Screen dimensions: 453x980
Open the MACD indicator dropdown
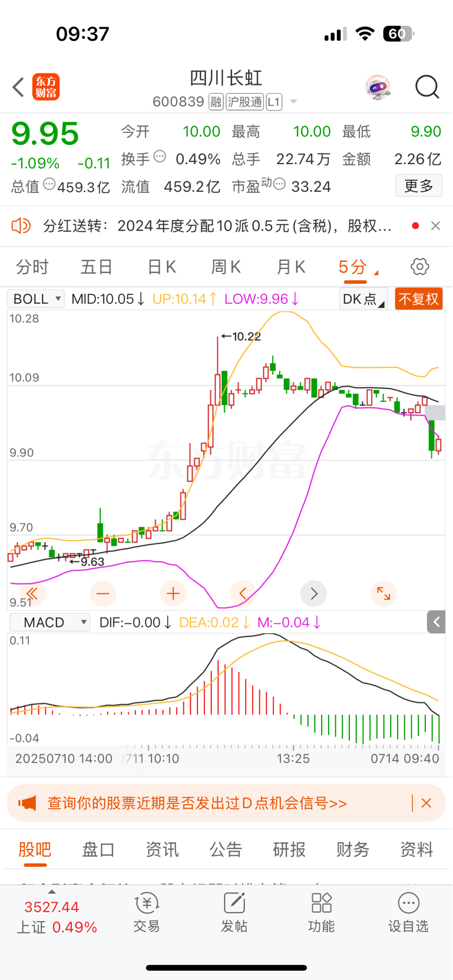[49, 623]
